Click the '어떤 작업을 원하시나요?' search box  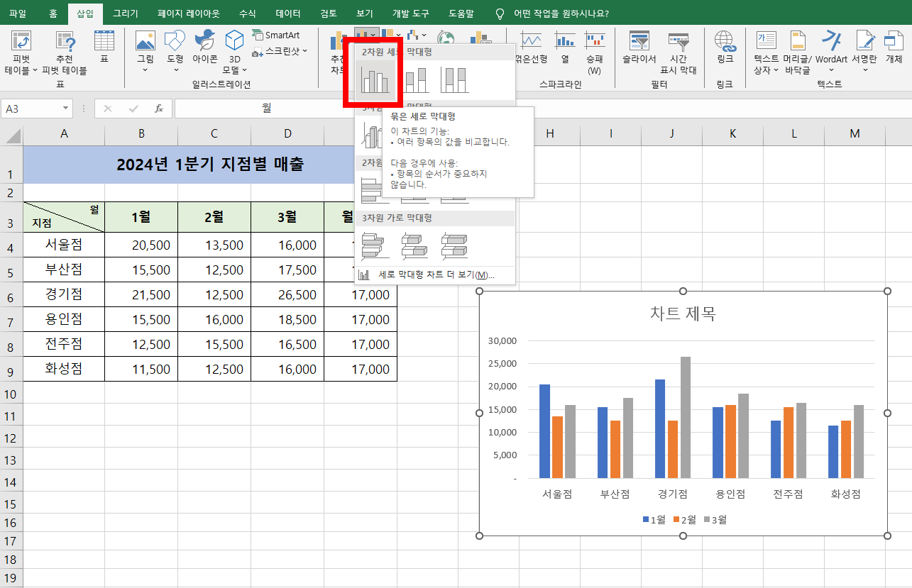click(561, 13)
